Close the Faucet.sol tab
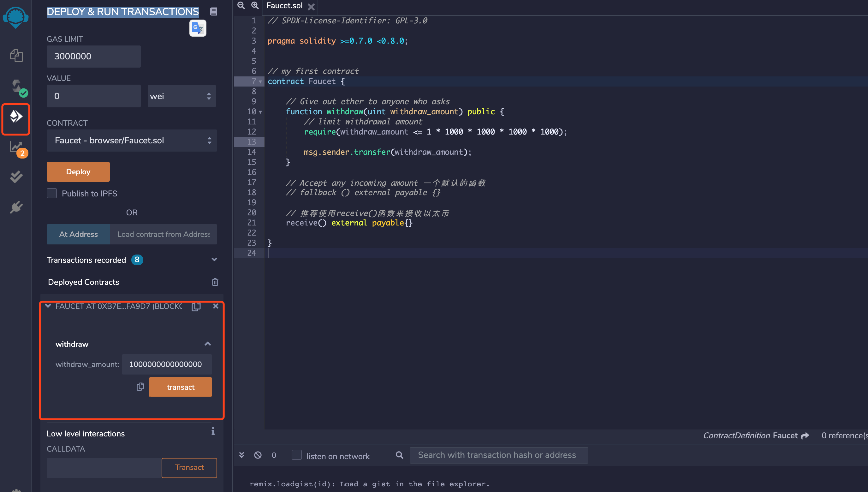868x492 pixels. coord(311,6)
